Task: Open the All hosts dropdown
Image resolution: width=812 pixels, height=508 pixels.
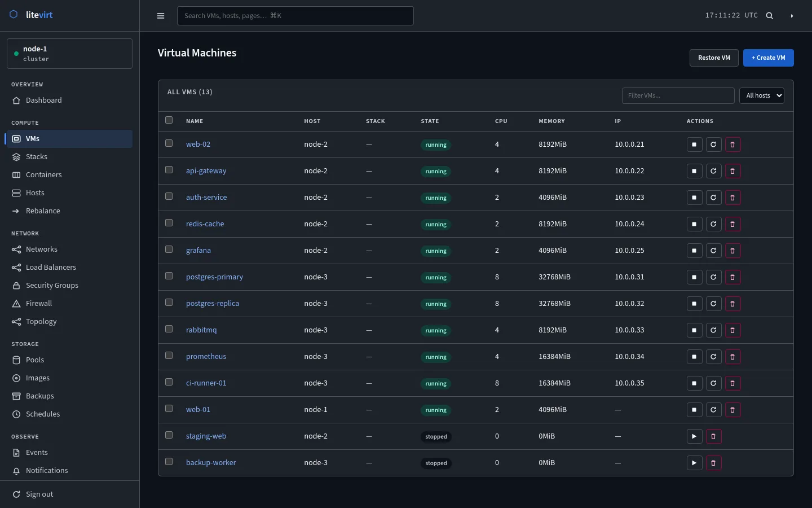Action: pyautogui.click(x=762, y=95)
